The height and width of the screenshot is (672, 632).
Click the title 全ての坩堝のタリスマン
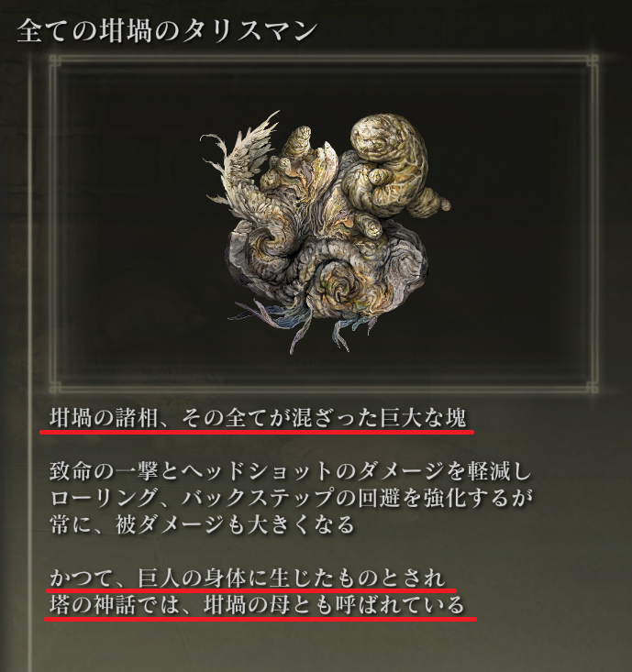coord(167,31)
